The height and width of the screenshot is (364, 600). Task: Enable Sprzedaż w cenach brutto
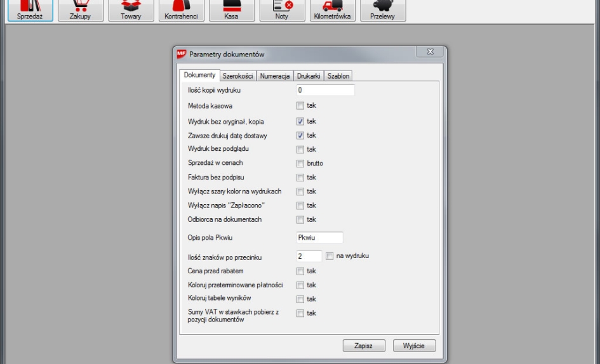click(300, 163)
